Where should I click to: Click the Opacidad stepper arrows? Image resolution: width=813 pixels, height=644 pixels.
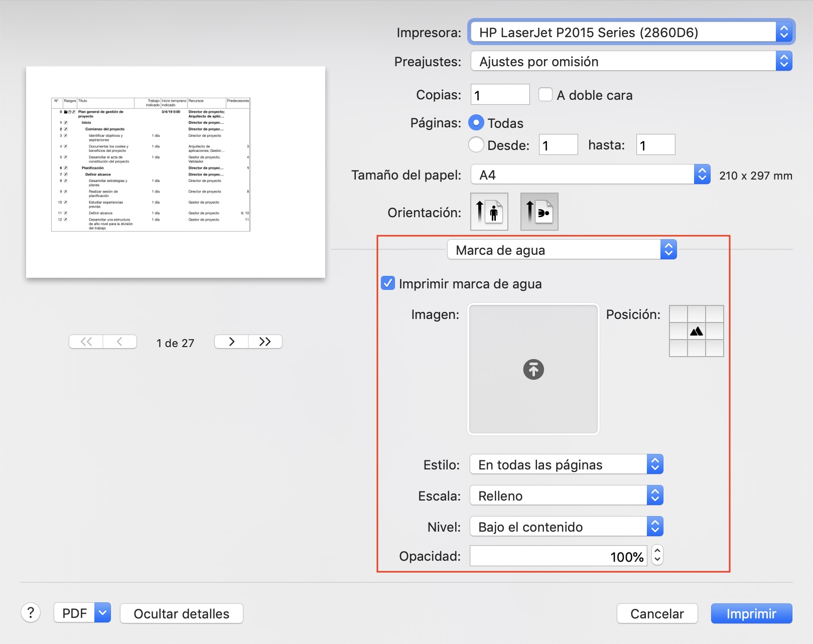click(657, 556)
